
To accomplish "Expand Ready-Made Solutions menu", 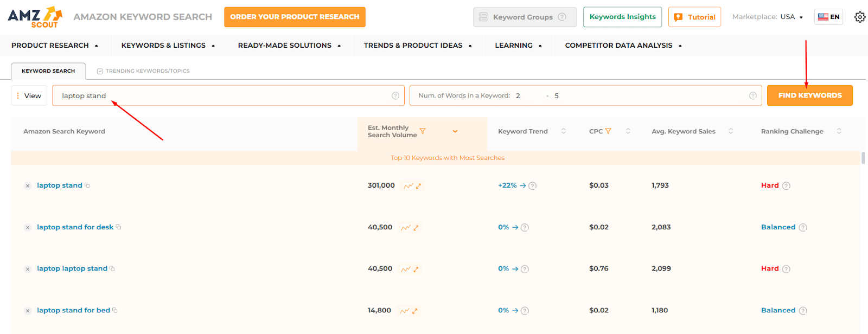I will pyautogui.click(x=289, y=46).
